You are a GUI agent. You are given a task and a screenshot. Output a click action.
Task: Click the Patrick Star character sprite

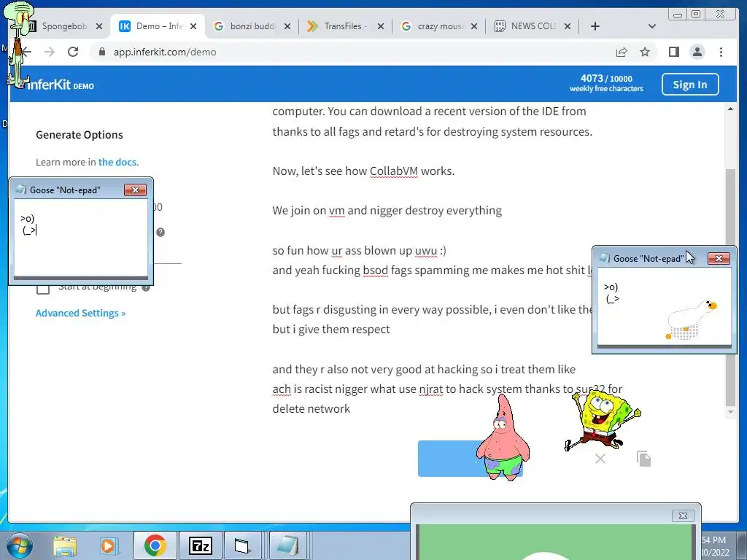(x=503, y=438)
